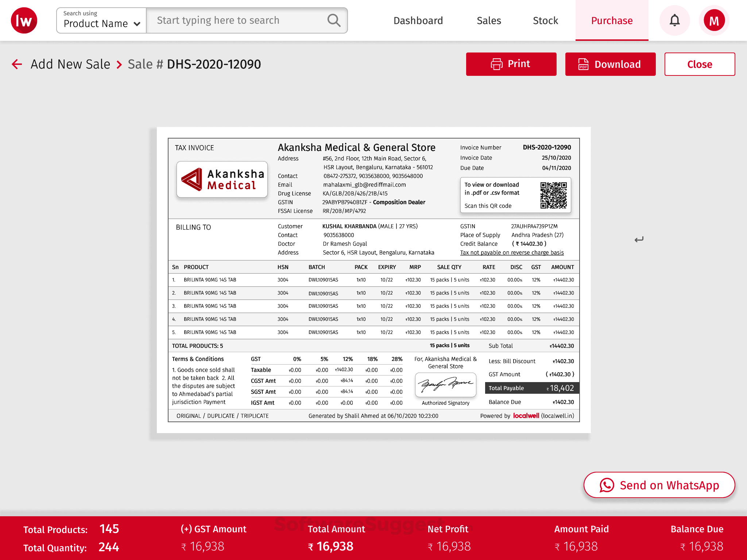Select the Purchase tab
Viewport: 747px width, 560px height.
tap(612, 20)
